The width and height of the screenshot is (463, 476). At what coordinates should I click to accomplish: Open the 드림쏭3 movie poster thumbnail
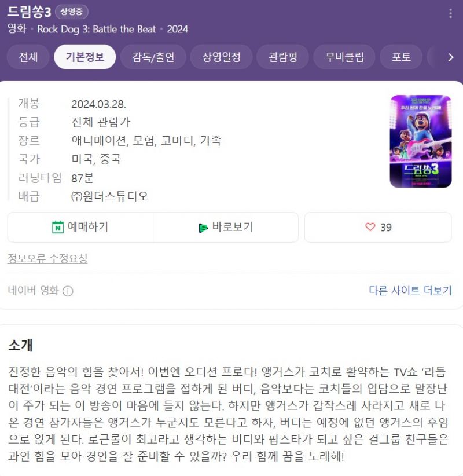pyautogui.click(x=421, y=141)
